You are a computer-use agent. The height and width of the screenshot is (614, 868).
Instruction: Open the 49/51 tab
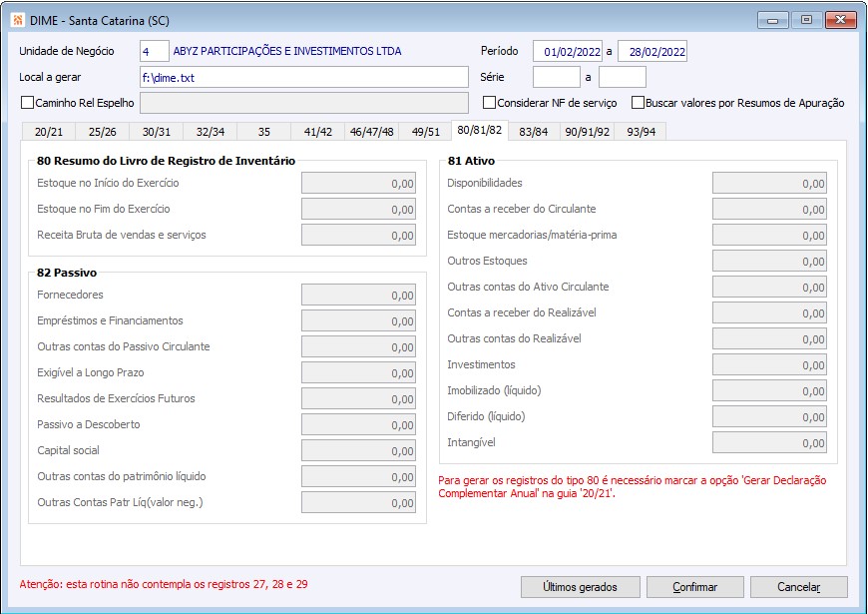426,132
